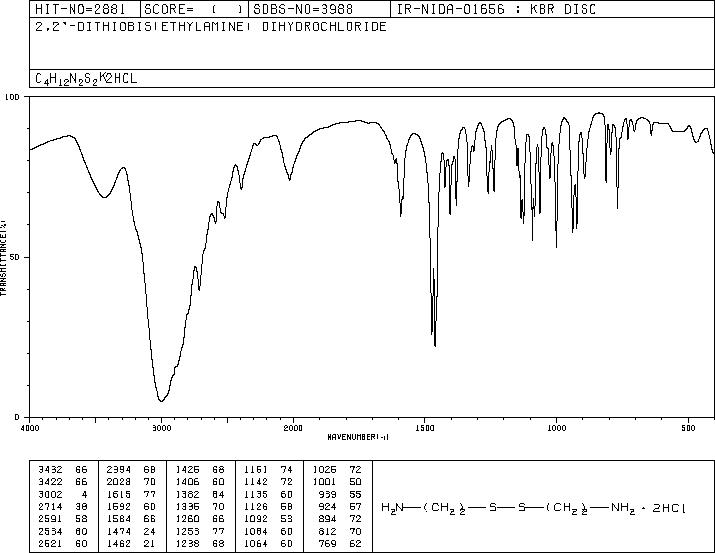The image size is (715, 553).
Task: Select peak table entry '1584'
Action: click(119, 519)
